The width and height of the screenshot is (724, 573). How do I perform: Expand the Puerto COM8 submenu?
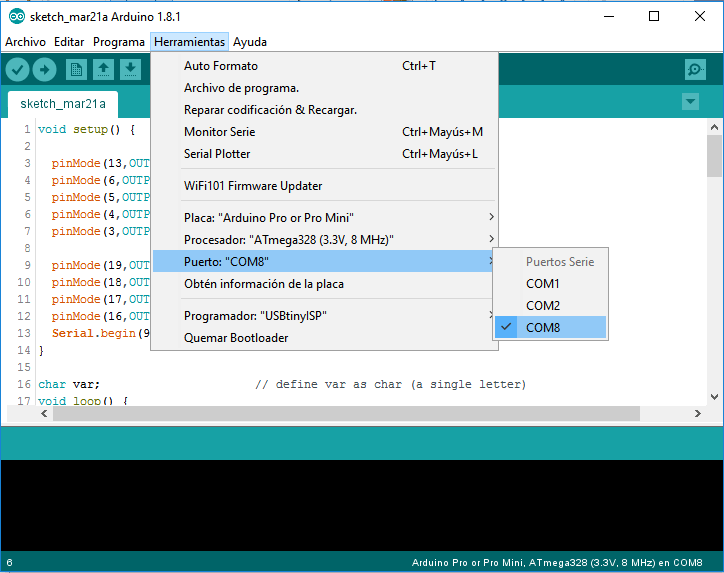(325, 262)
